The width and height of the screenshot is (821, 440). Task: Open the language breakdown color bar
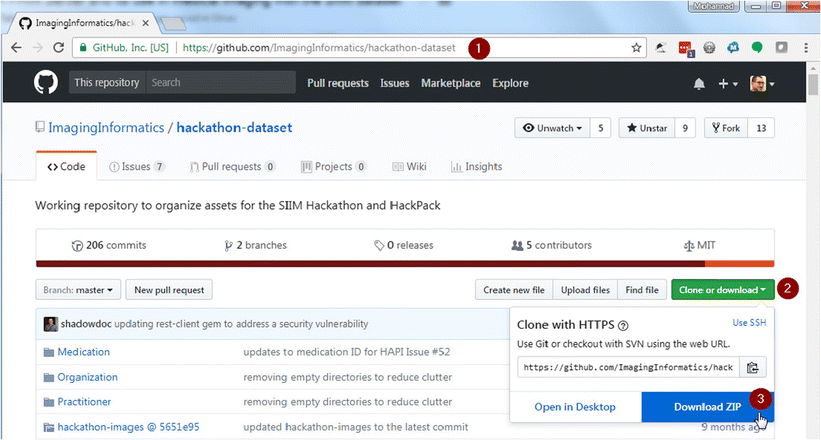[x=405, y=264]
